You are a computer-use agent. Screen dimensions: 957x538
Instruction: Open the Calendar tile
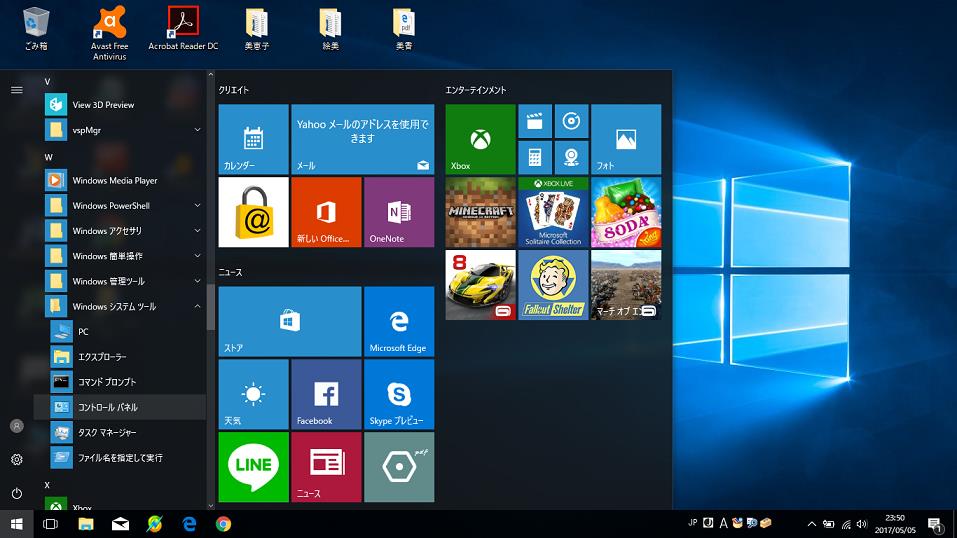pyautogui.click(x=253, y=139)
